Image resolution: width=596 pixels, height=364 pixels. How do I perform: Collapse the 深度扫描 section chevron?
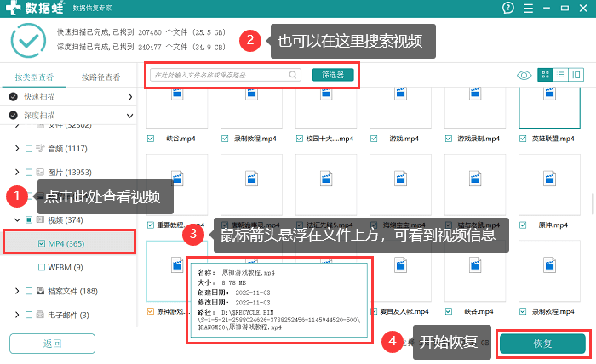[x=129, y=115]
